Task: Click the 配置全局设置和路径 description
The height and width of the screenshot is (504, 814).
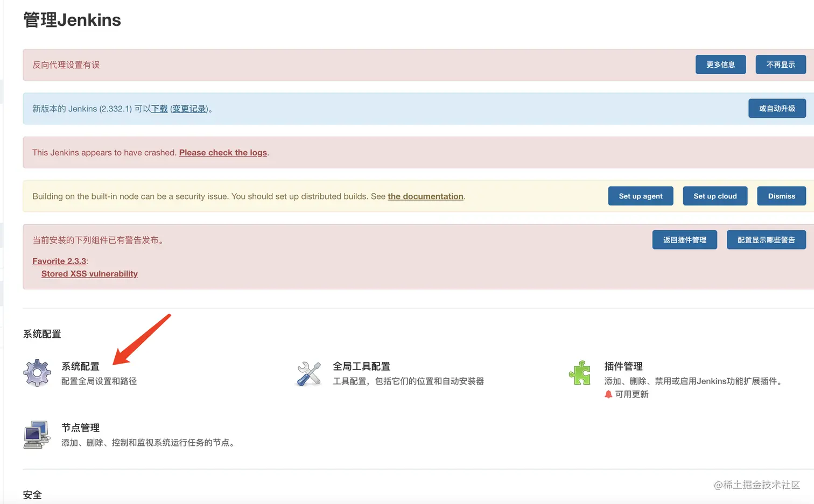Action: [99, 381]
